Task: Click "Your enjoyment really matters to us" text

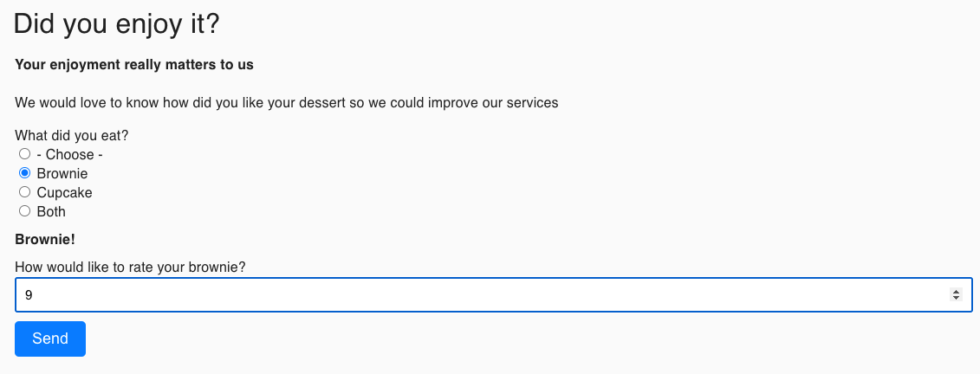Action: coord(134,65)
